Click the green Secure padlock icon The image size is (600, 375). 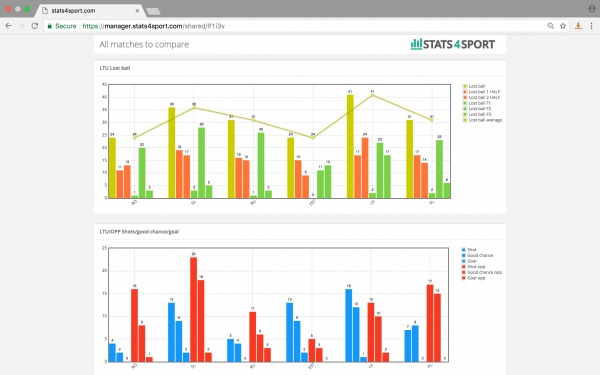point(49,26)
